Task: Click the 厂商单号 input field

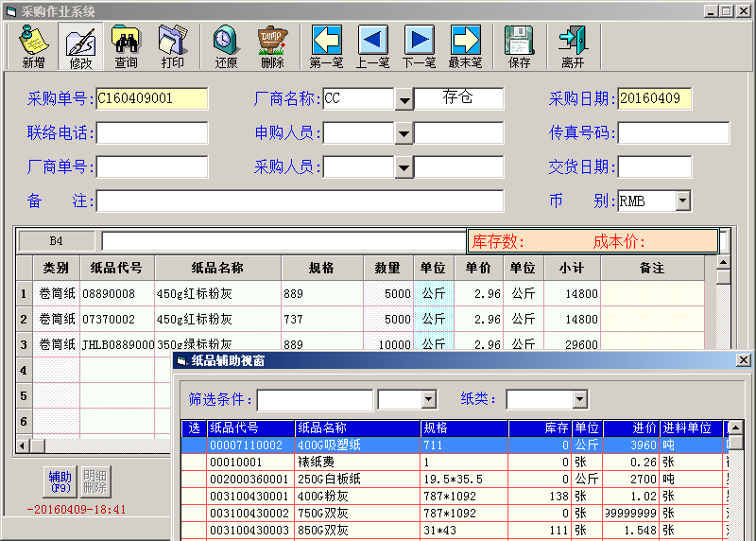Action: 152,167
